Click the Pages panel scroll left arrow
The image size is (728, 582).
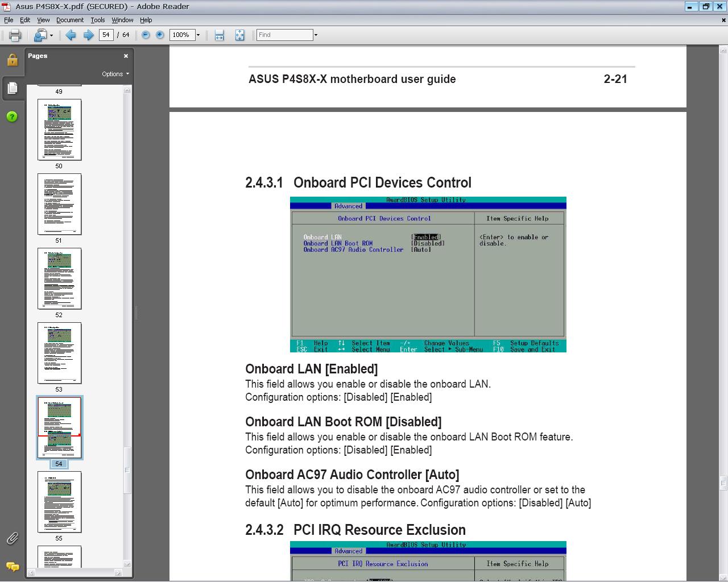pos(31,573)
